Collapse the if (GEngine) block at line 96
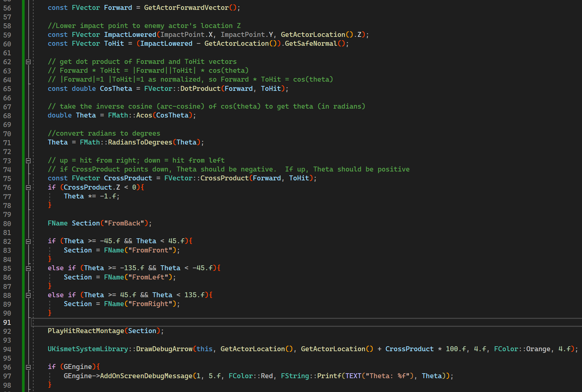This screenshot has height=392, width=582. 28,367
